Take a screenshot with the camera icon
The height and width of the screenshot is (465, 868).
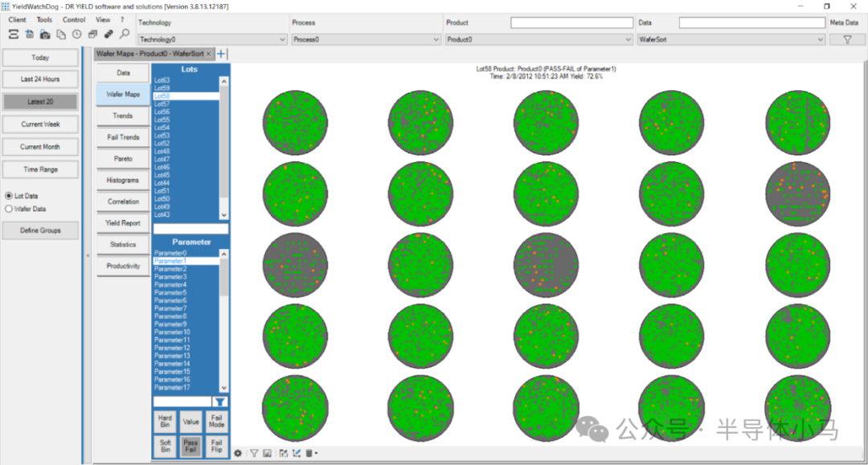click(x=45, y=35)
